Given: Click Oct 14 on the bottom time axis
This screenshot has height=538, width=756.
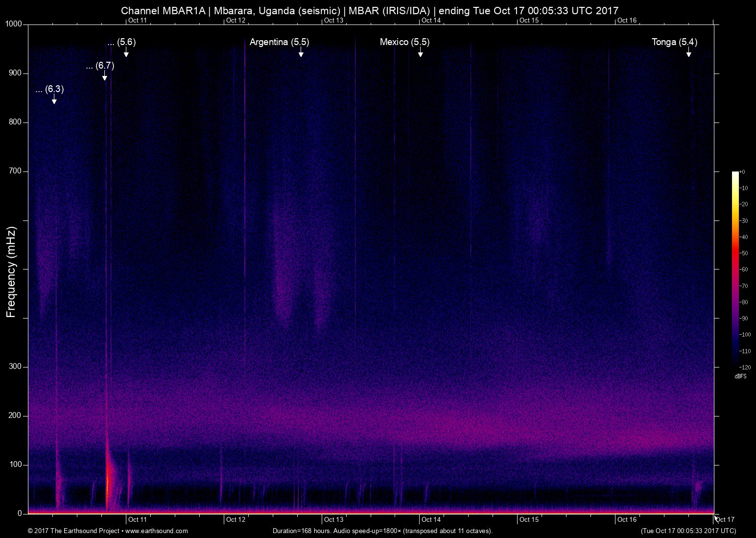Looking at the screenshot, I should pos(431,519).
